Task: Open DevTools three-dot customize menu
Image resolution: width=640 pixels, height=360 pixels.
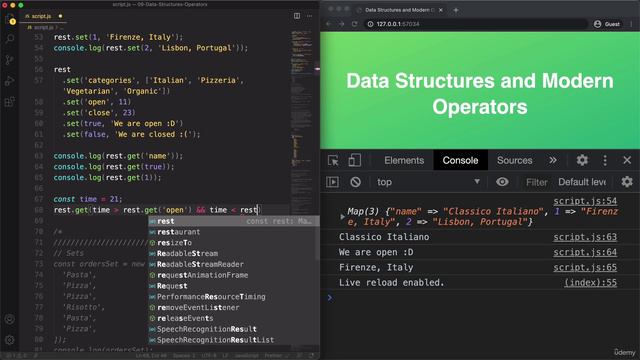Action: tap(605, 160)
